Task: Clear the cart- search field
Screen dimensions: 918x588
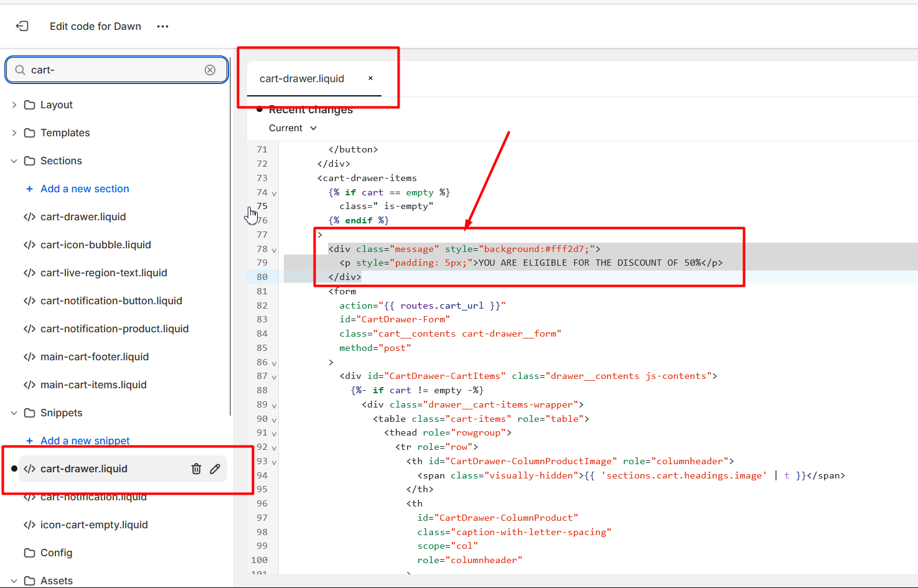Action: [x=210, y=70]
